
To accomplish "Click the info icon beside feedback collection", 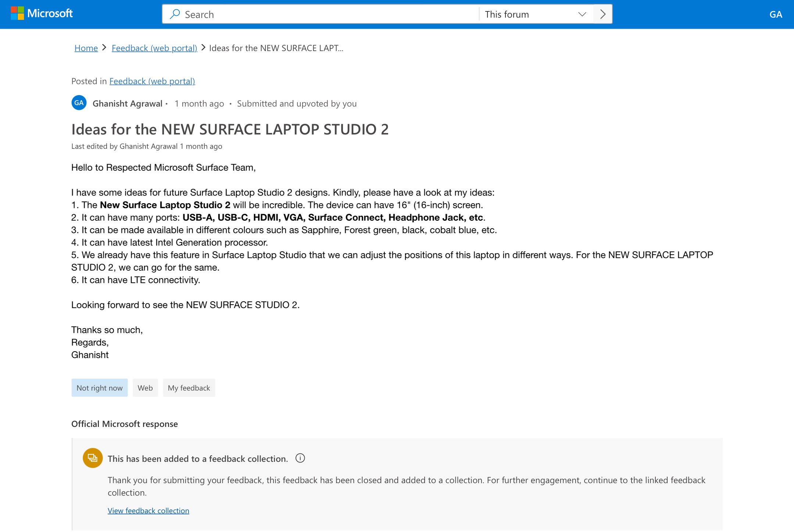I will 300,458.
